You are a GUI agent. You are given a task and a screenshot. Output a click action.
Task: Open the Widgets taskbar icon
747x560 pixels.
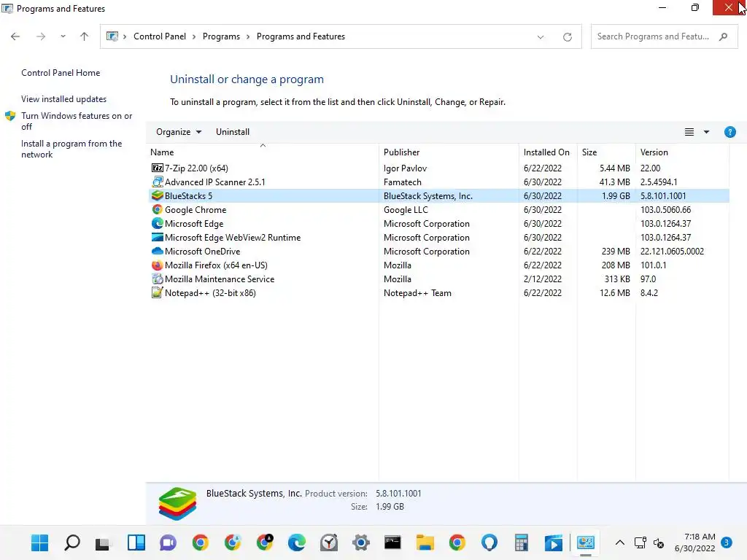(136, 542)
